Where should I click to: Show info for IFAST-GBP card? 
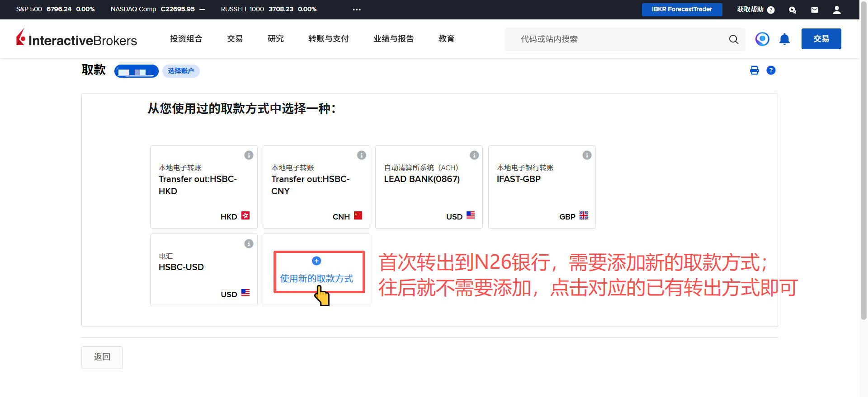pyautogui.click(x=586, y=155)
